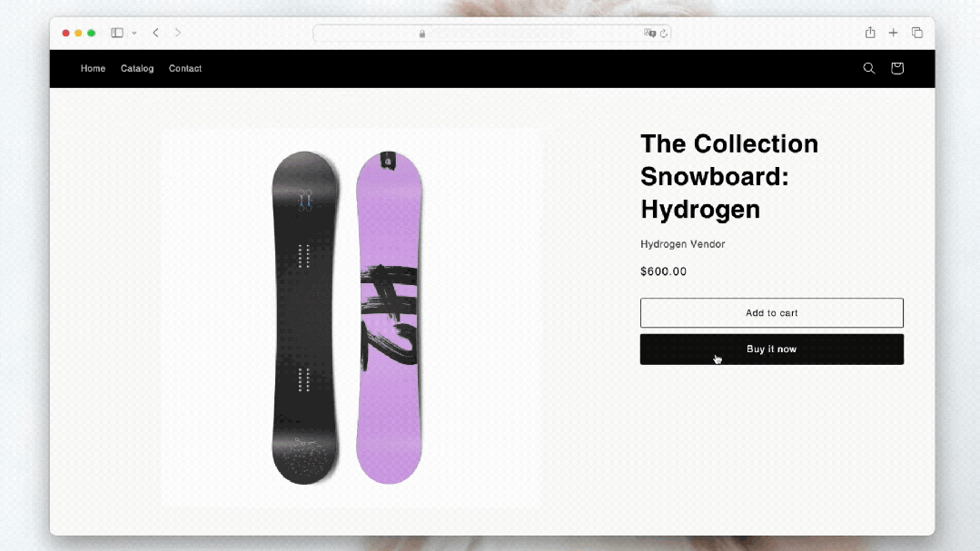Click the Hydrogen snowboard product image
The image size is (980, 551).
(x=350, y=318)
